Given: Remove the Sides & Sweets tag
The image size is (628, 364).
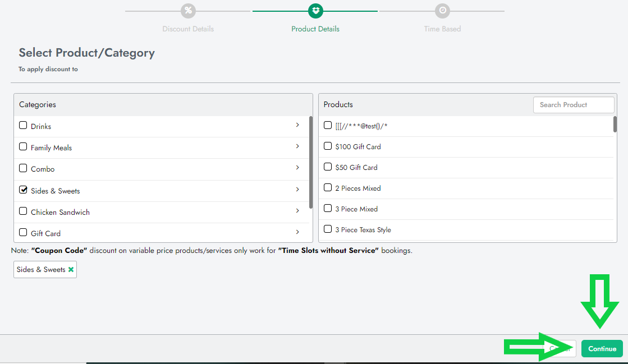Looking at the screenshot, I should pos(71,270).
